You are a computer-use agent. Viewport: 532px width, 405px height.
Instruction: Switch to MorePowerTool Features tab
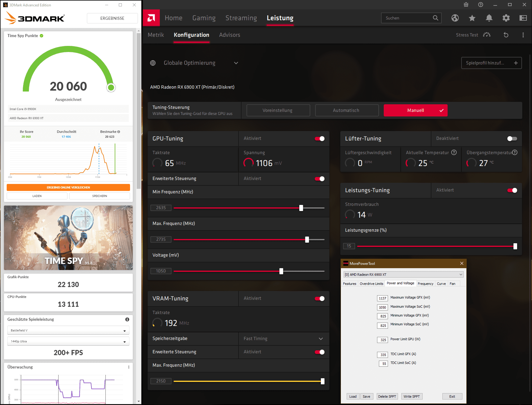(x=349, y=284)
